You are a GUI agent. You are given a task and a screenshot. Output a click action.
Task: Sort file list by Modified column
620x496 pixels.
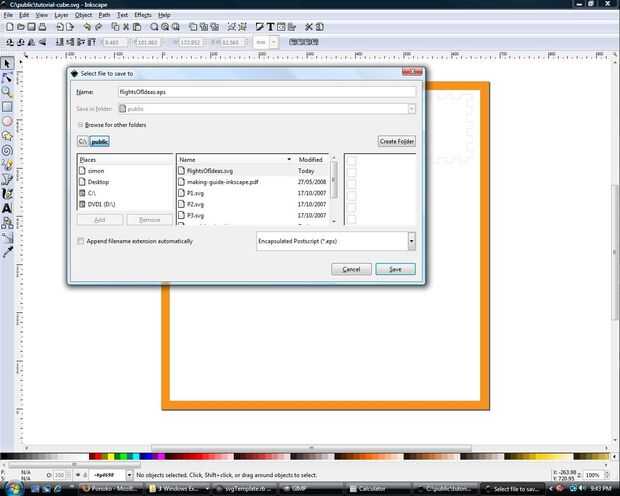click(x=312, y=159)
